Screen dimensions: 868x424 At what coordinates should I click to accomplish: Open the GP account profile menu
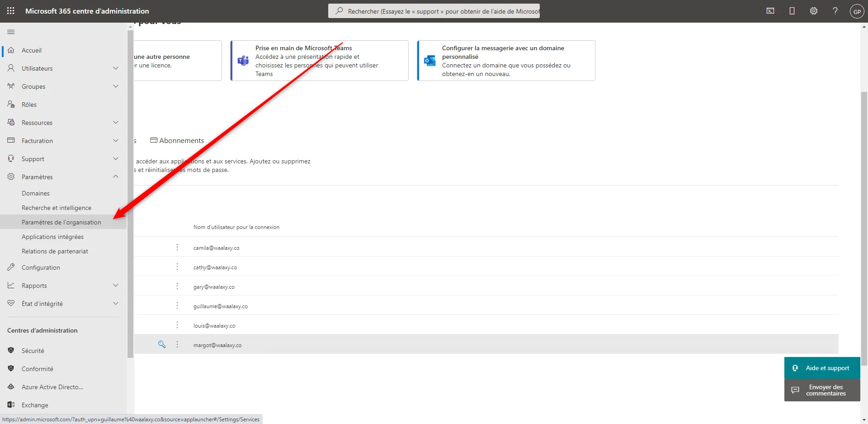point(857,11)
